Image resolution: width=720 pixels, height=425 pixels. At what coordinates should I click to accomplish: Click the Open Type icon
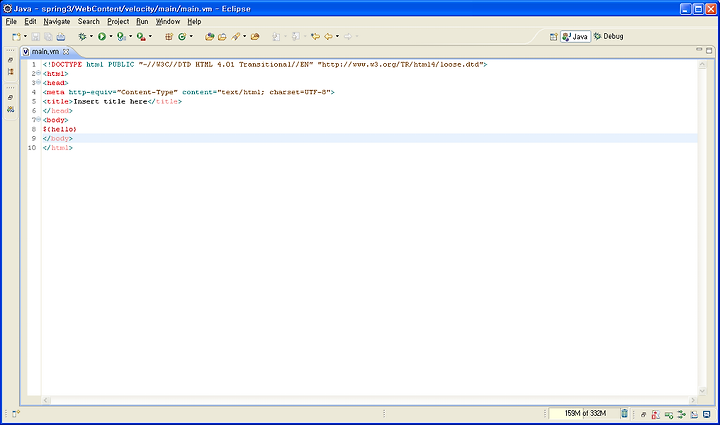click(209, 37)
